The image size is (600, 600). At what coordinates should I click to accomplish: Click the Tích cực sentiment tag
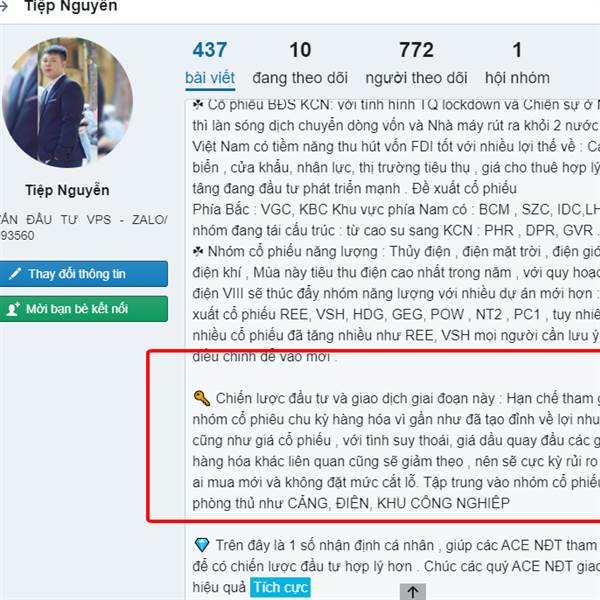point(280,587)
